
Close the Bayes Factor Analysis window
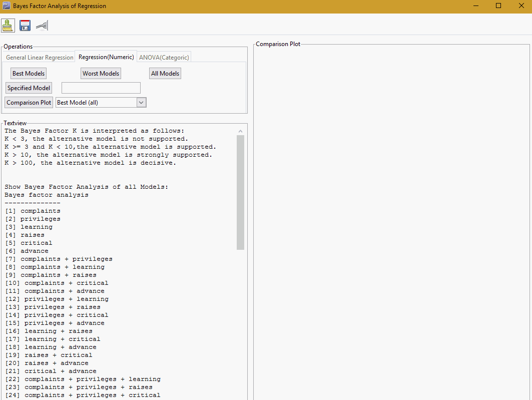[521, 6]
